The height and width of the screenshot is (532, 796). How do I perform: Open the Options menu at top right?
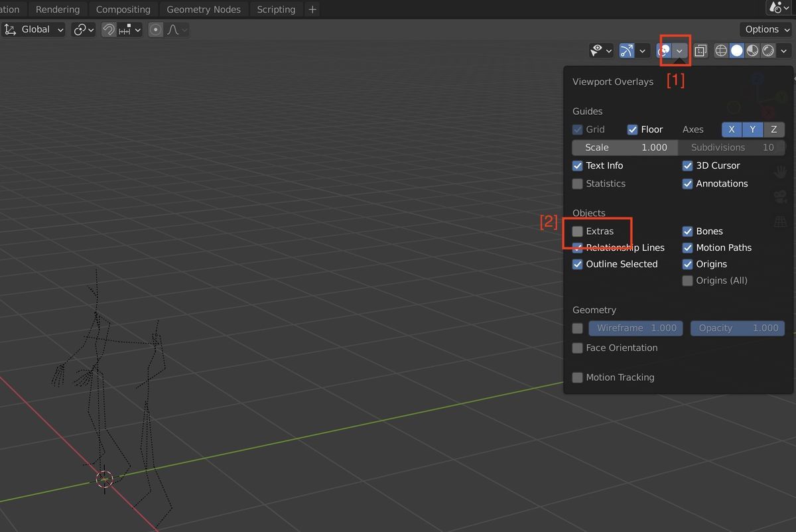click(765, 29)
